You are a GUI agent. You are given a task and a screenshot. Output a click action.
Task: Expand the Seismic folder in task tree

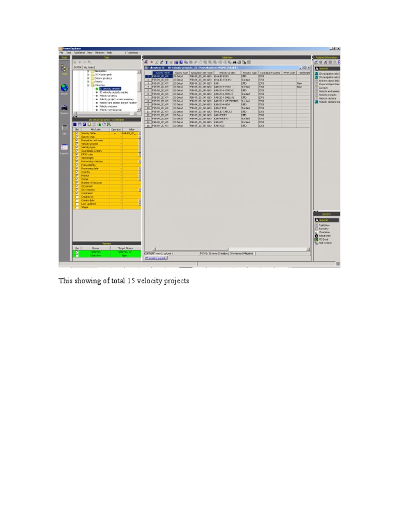point(88,82)
